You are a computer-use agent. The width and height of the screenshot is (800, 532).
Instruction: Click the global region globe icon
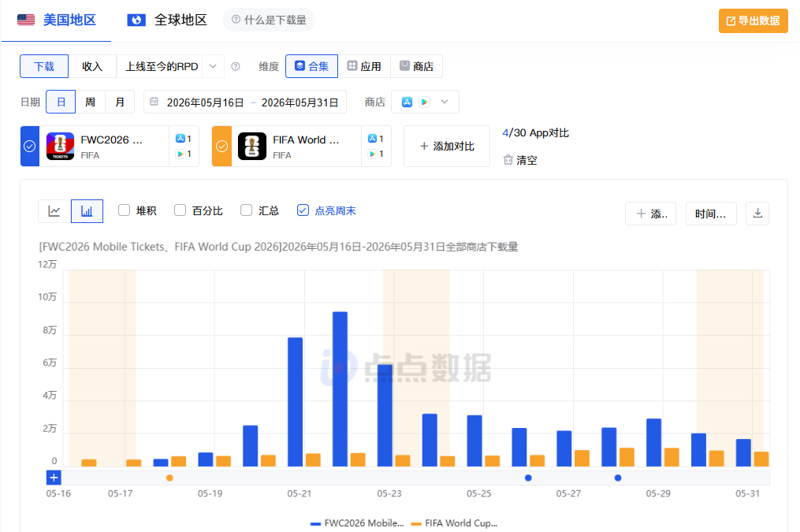[x=136, y=20]
